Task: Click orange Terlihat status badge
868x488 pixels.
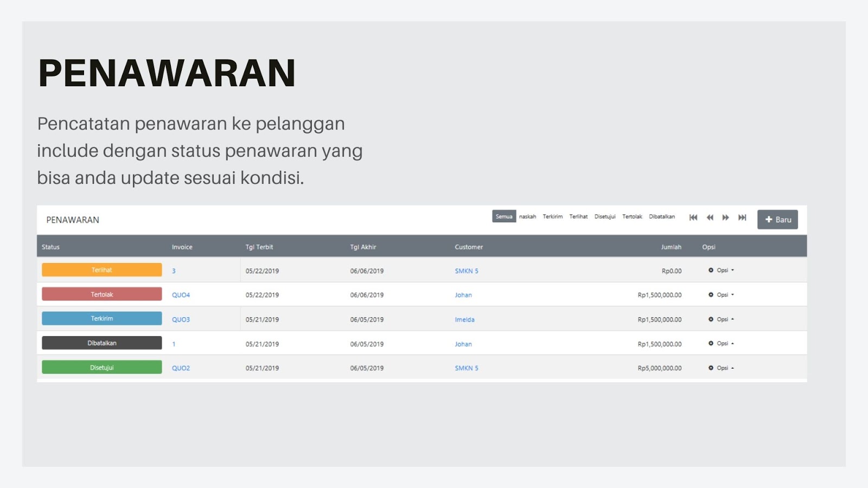Action: point(102,270)
